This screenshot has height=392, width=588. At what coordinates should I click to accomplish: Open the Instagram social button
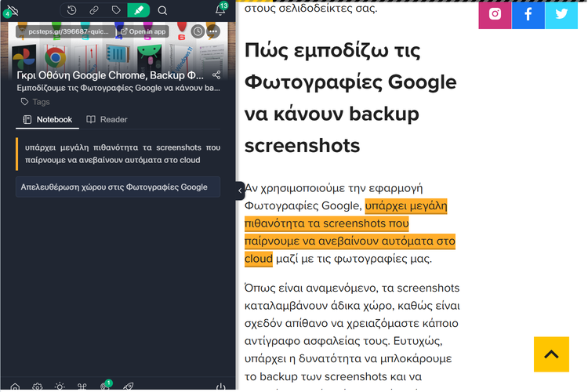coord(495,15)
